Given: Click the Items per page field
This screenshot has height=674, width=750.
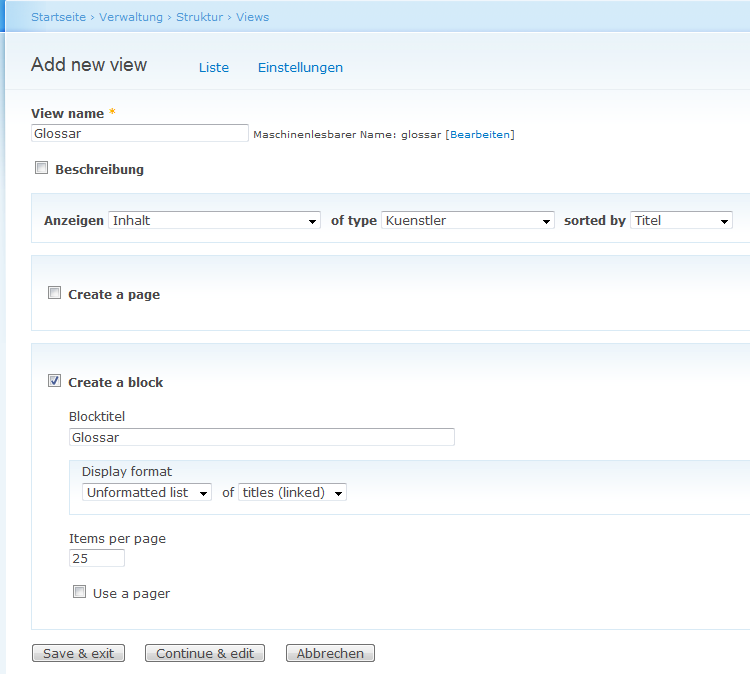Looking at the screenshot, I should pos(97,558).
